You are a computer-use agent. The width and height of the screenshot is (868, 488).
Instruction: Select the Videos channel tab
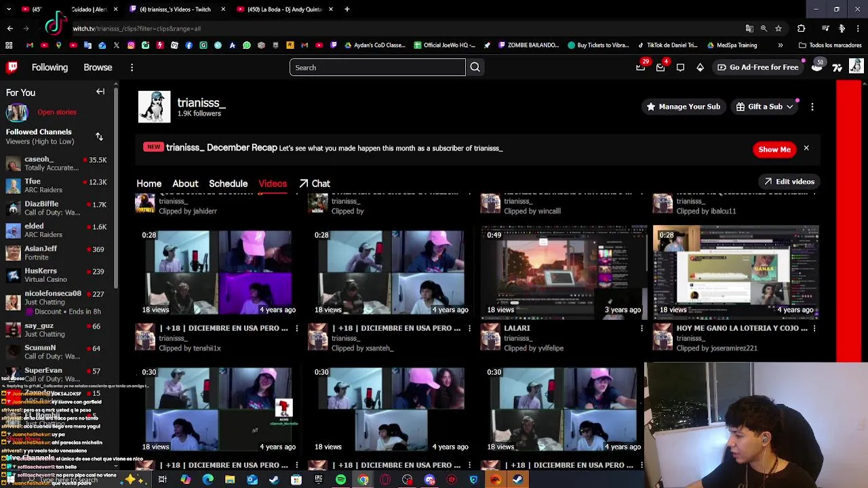(x=273, y=184)
